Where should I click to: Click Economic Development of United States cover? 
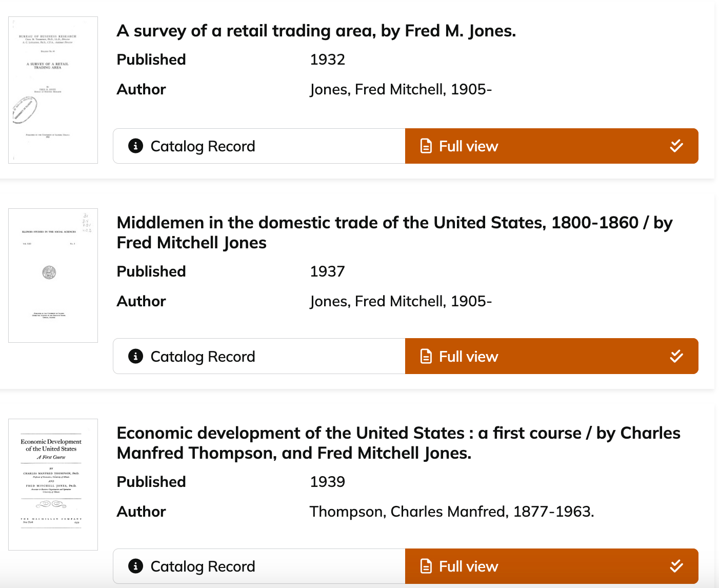click(x=53, y=484)
